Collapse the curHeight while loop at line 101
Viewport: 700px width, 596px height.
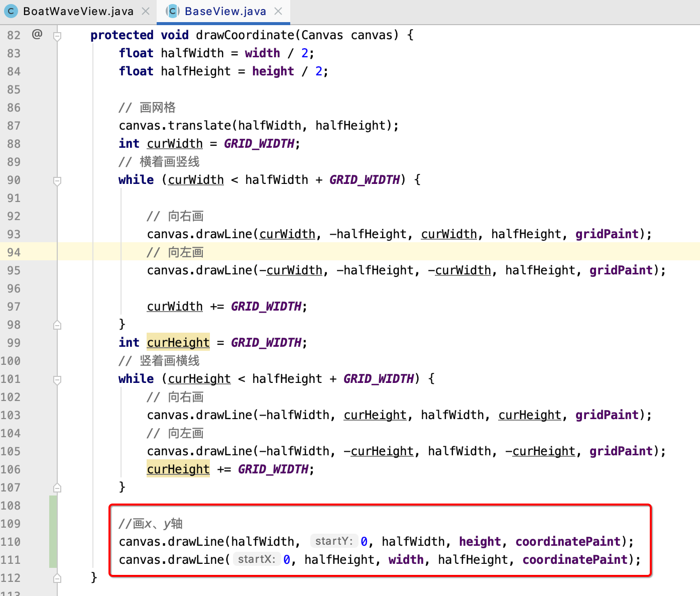point(57,379)
